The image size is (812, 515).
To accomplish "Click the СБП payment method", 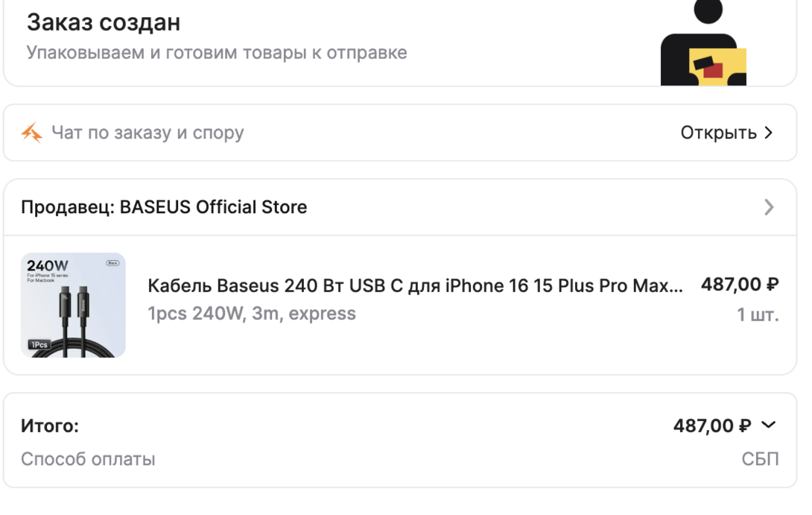I will [x=760, y=459].
